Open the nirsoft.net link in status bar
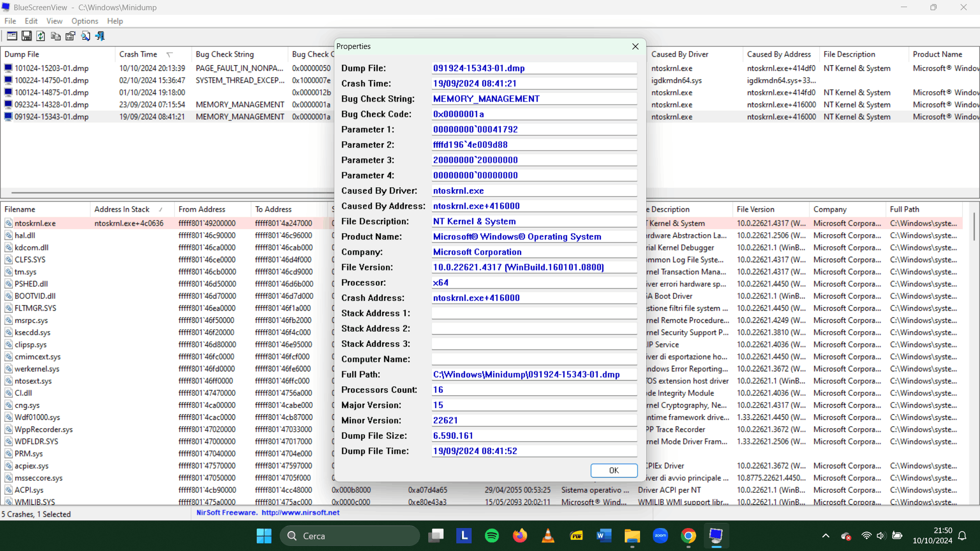This screenshot has height=551, width=980. click(300, 513)
